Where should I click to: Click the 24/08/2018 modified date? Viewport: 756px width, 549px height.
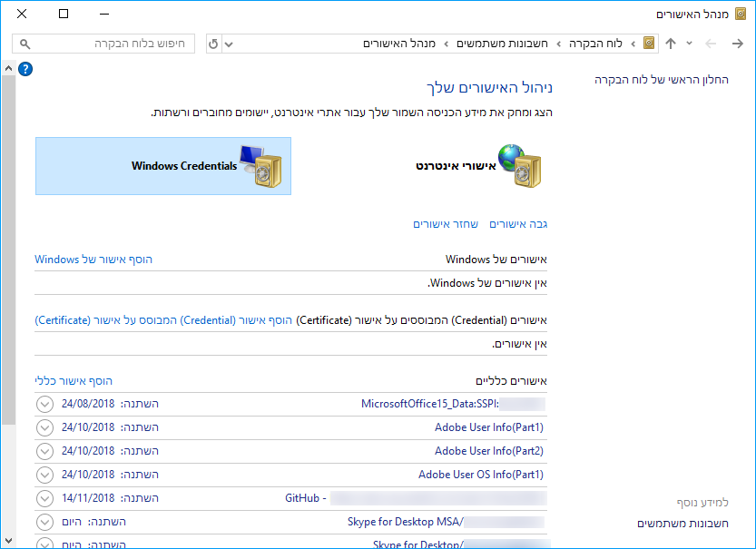coord(88,404)
